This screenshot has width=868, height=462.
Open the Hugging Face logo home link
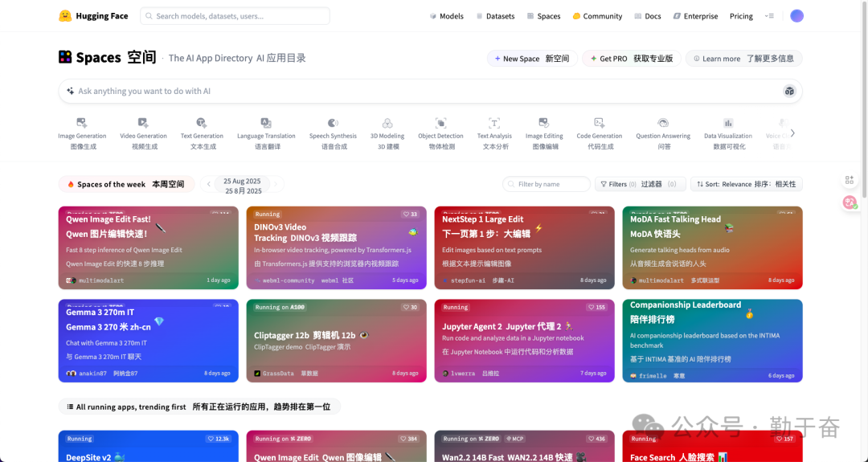[x=93, y=16]
